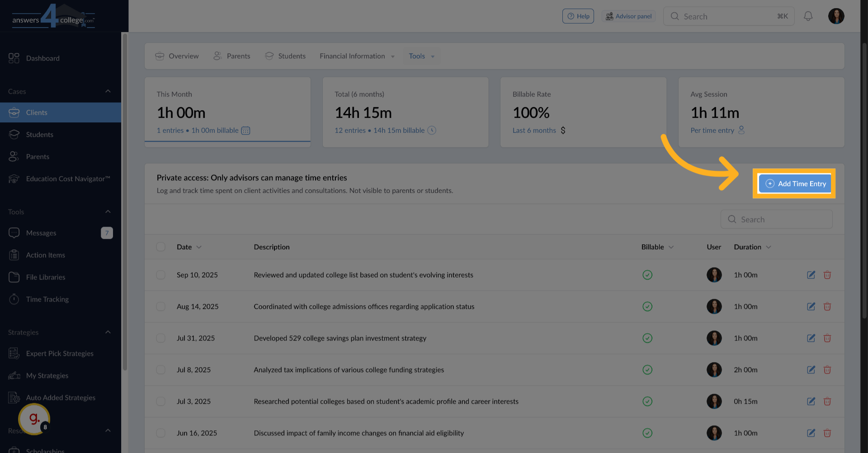Open Messages from the sidebar
Screen dimensions: 868x453
point(41,233)
